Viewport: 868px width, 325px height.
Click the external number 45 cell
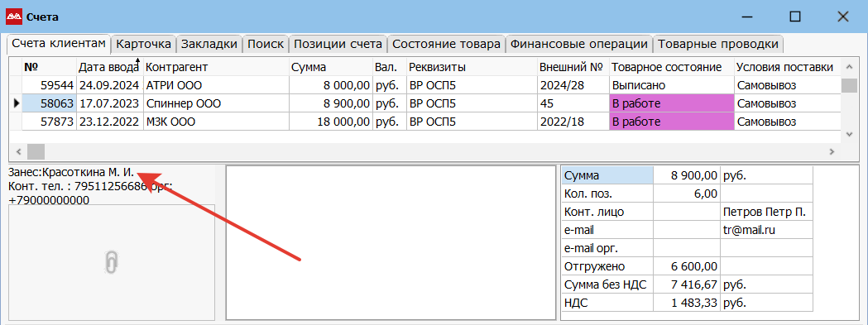(573, 103)
